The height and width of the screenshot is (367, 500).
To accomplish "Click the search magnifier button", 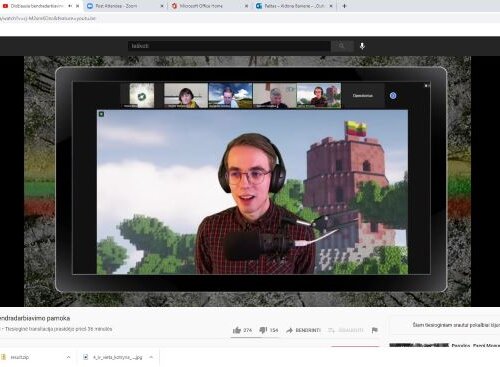I will pos(342,46).
